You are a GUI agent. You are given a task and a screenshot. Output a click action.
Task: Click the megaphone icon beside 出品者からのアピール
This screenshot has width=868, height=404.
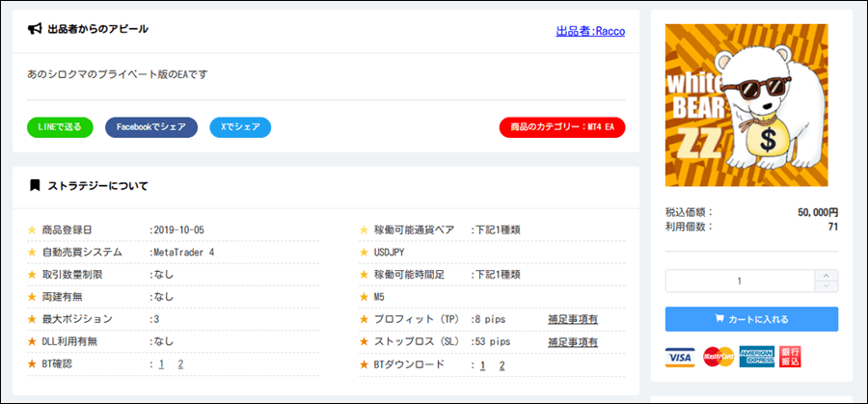tap(35, 29)
